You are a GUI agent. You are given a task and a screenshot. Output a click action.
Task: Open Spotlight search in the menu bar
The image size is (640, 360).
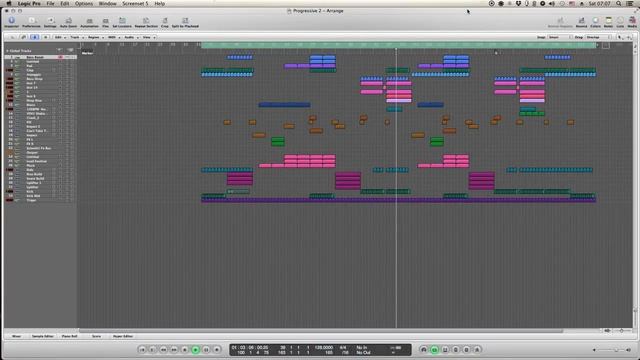pos(619,4)
